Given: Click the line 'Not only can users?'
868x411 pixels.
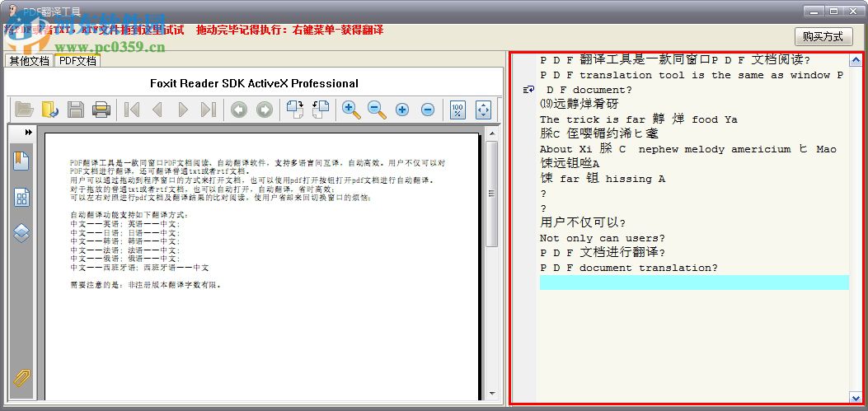Looking at the screenshot, I should (603, 238).
